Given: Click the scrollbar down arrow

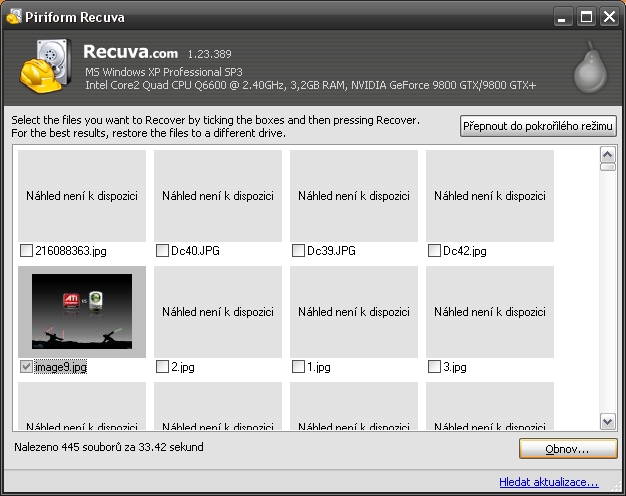Looking at the screenshot, I should point(608,421).
